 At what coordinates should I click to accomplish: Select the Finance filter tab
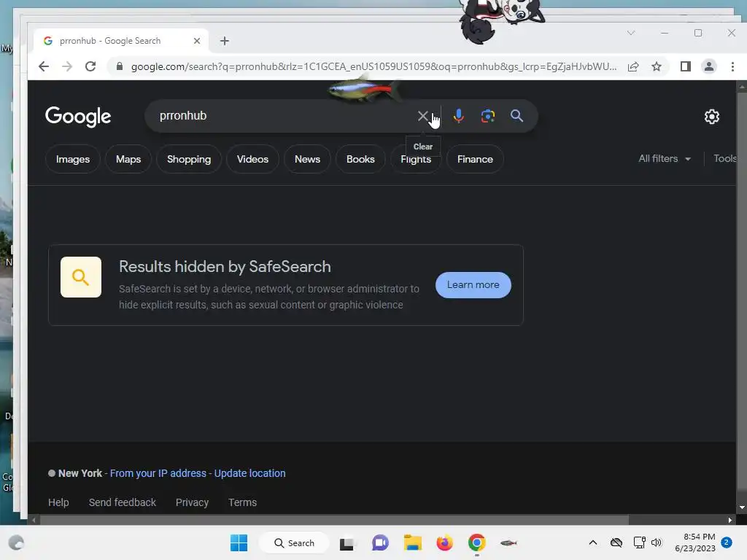coord(475,159)
